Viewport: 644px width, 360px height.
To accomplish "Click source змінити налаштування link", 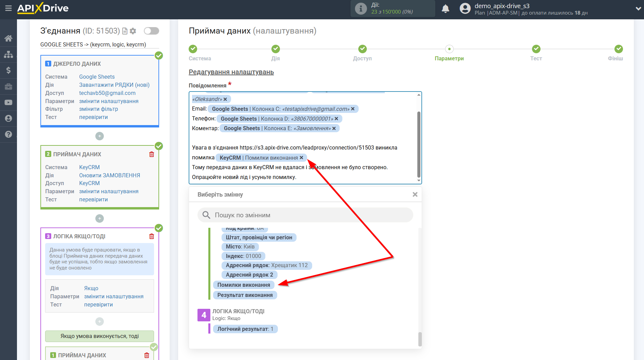I will [109, 101].
